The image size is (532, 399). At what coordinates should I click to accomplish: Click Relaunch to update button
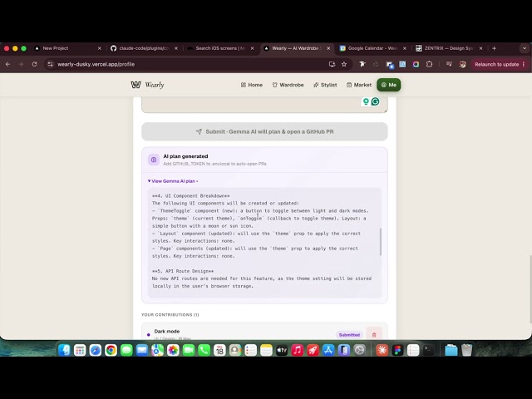click(x=496, y=65)
